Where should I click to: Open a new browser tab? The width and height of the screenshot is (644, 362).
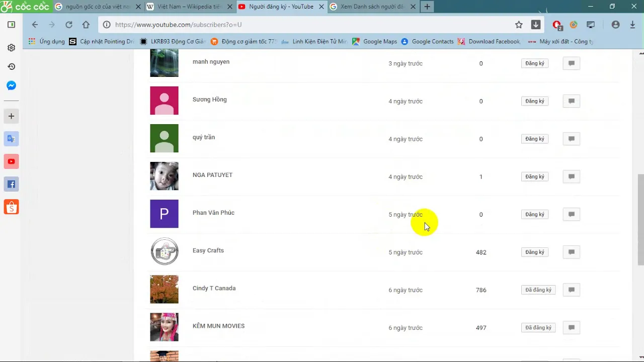pos(427,7)
